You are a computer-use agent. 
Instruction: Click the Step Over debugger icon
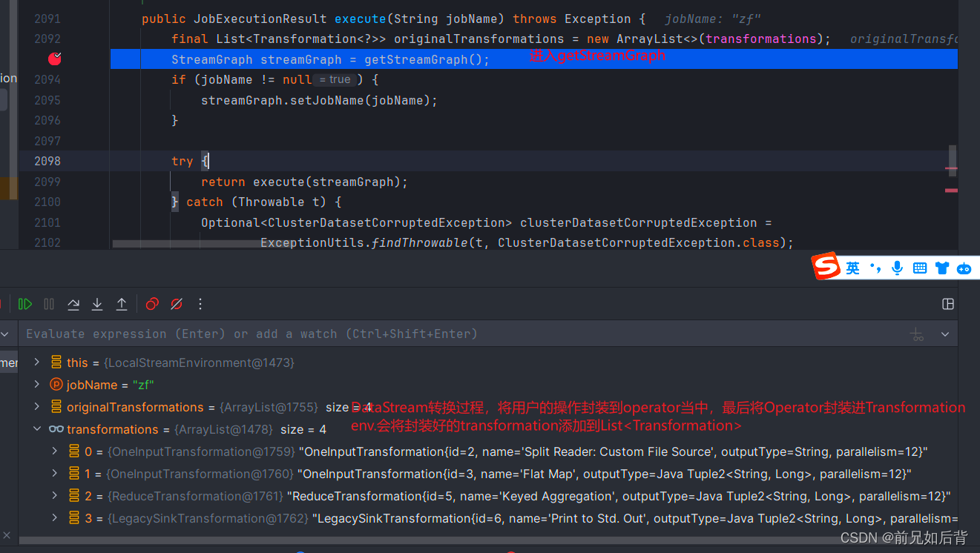(73, 304)
